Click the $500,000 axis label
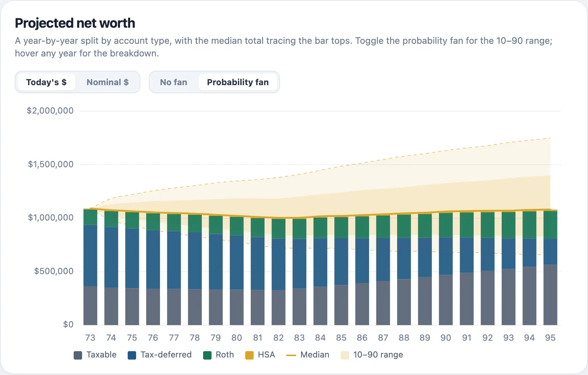Screen dimensions: 588x375 (x=54, y=271)
